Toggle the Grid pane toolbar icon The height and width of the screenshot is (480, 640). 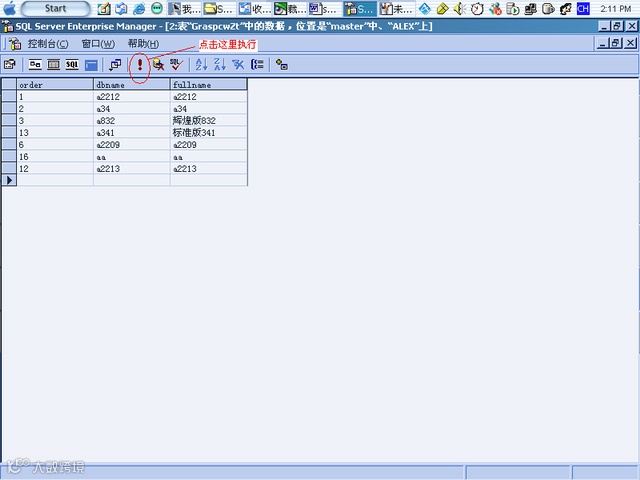(x=54, y=64)
